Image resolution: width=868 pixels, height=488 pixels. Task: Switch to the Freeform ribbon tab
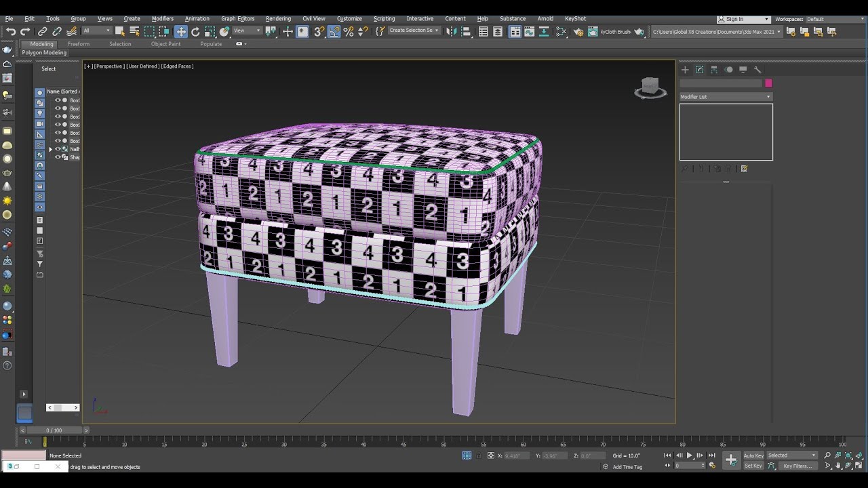79,44
